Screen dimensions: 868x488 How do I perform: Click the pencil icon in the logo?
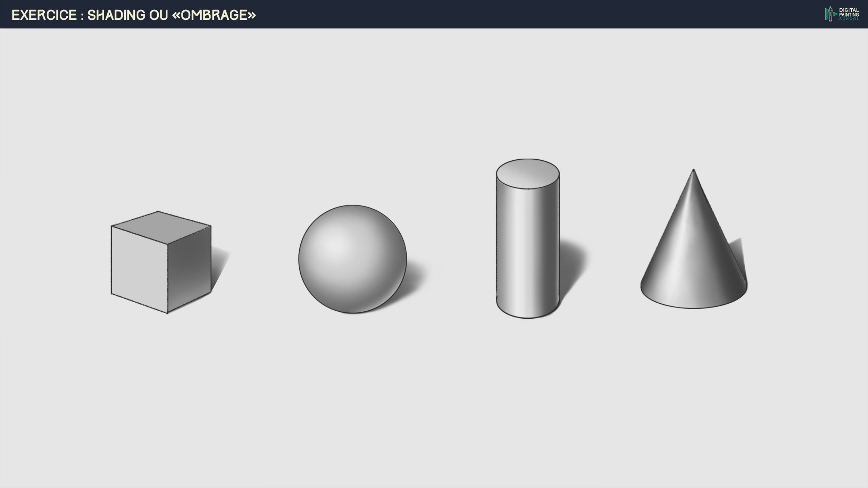[830, 14]
